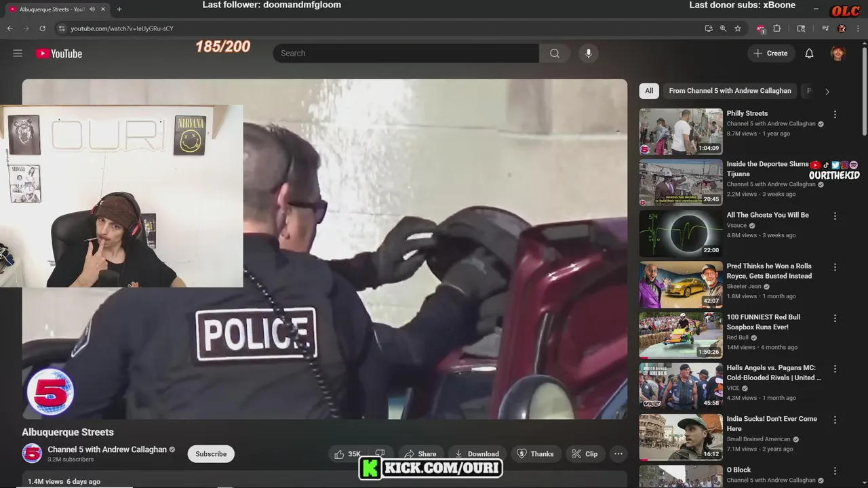This screenshot has height=488, width=868.
Task: Bookmark this page with the star icon
Action: (x=738, y=28)
